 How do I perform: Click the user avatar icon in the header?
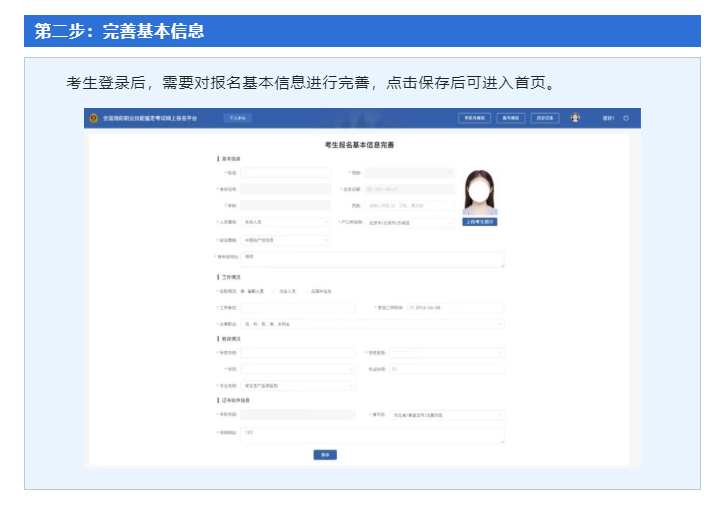[575, 118]
